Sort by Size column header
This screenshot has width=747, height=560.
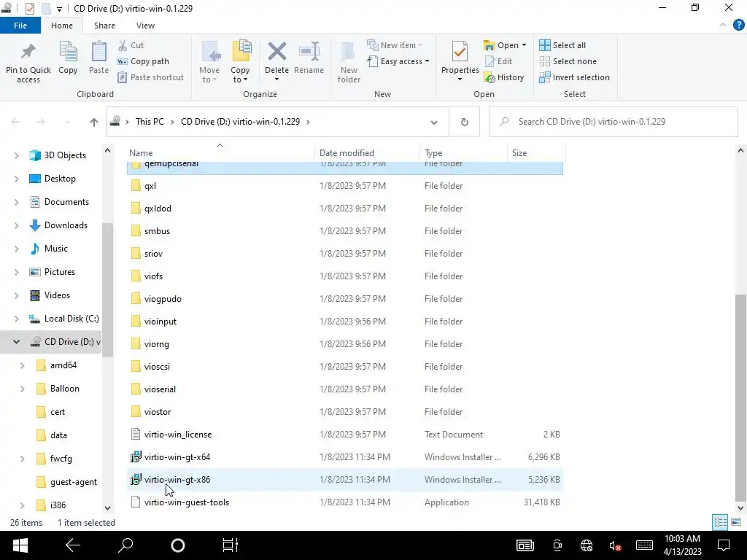(x=536, y=153)
